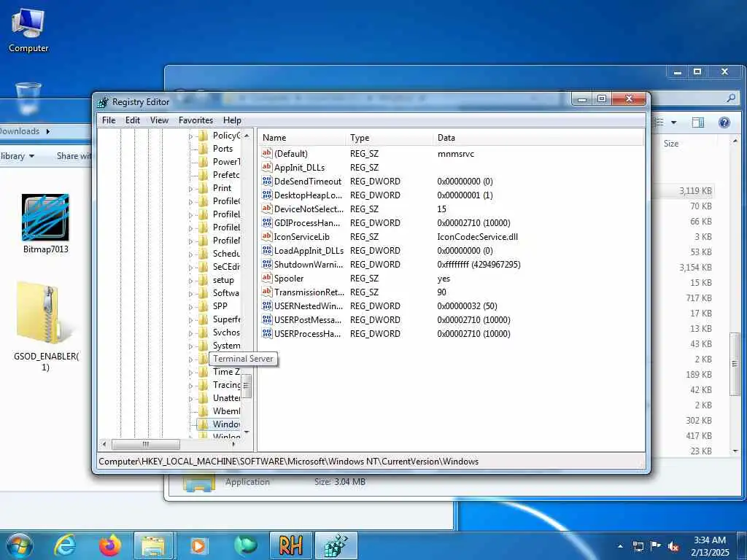Click the GDIProcessHan... DWORD icon

(x=267, y=222)
